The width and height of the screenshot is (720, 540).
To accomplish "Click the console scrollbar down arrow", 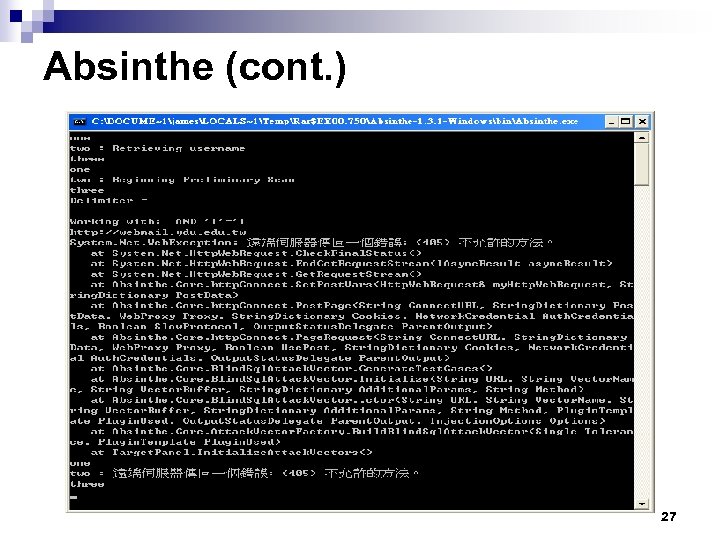I will pos(641,504).
